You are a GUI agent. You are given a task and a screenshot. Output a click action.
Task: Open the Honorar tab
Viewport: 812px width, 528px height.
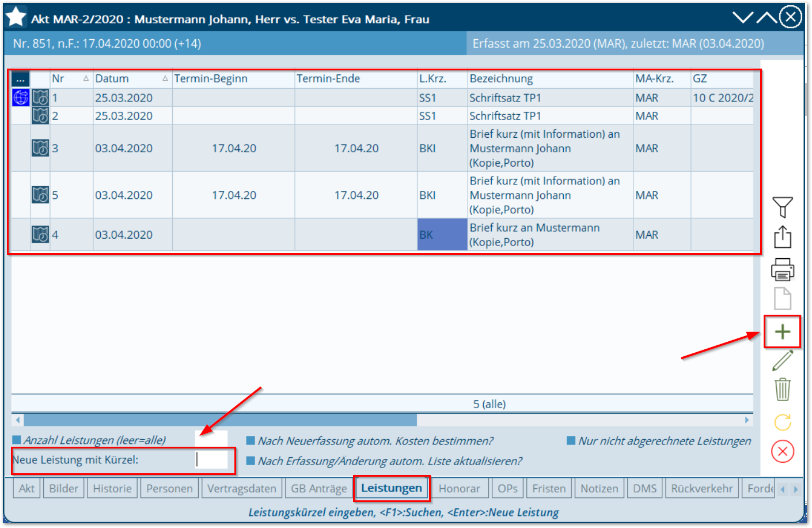point(459,488)
